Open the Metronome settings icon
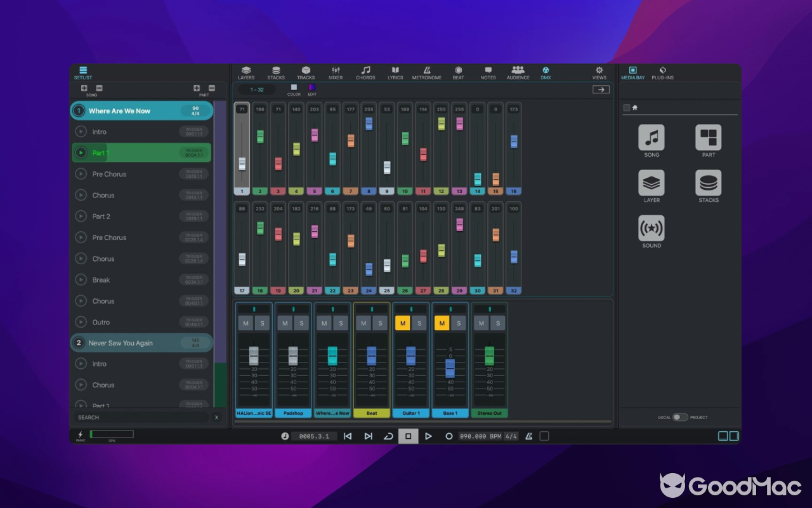812x508 pixels. (426, 72)
